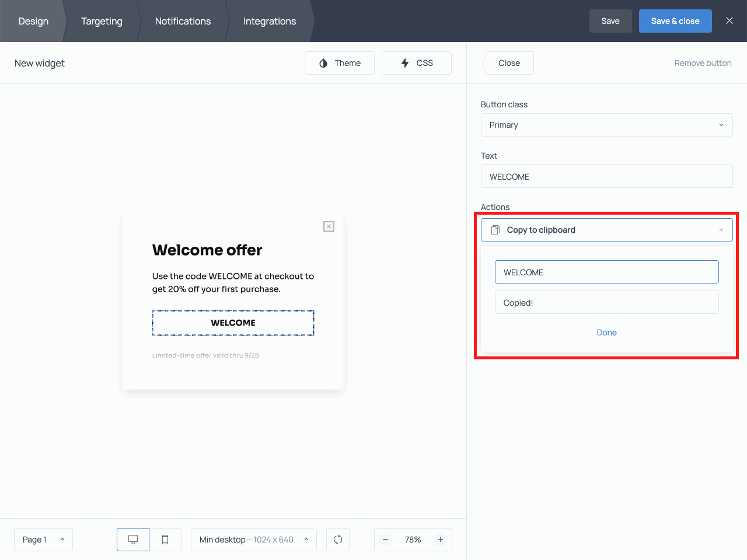Open the Notifications tab
This screenshot has width=747, height=560.
183,21
